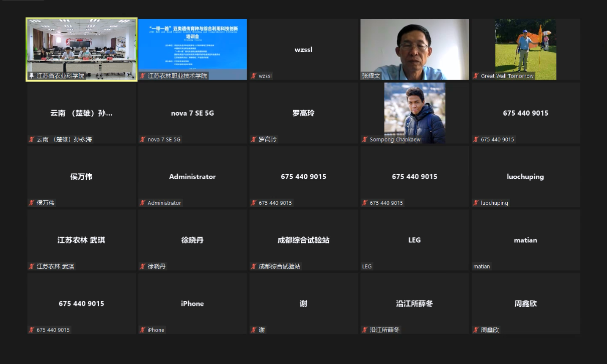The height and width of the screenshot is (364, 607).
Task: Click muted mic icon on Great Wall Tomorrow
Action: click(476, 76)
